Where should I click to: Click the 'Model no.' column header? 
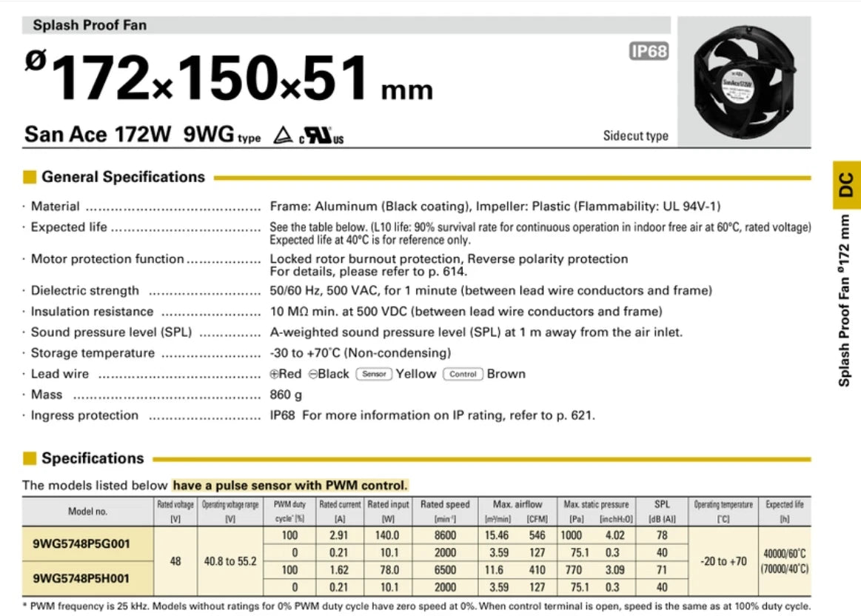(87, 512)
